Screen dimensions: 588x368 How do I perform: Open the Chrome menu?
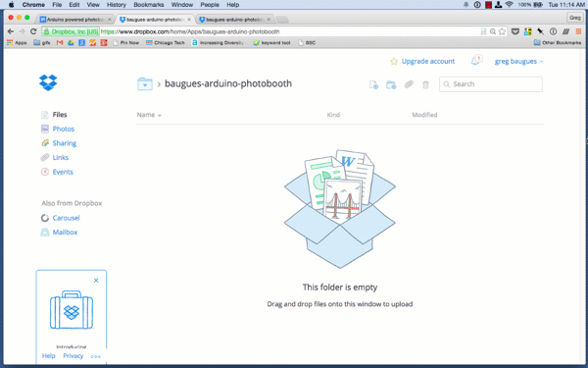click(33, 5)
